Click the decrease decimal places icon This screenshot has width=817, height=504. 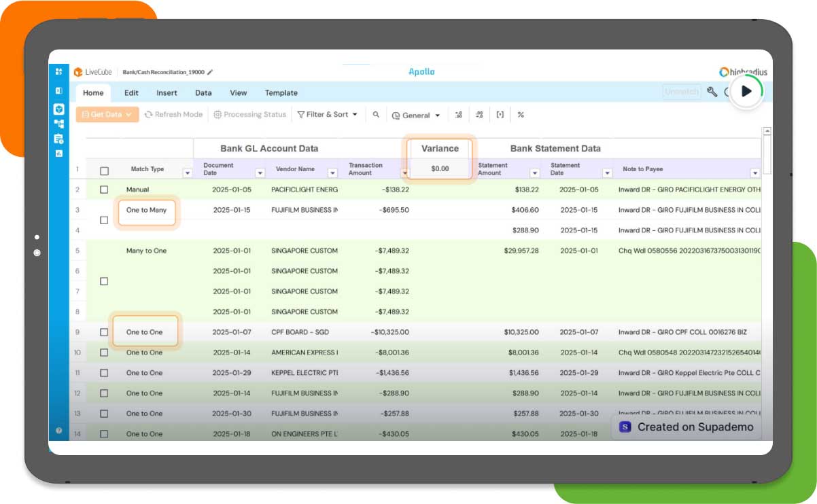479,115
